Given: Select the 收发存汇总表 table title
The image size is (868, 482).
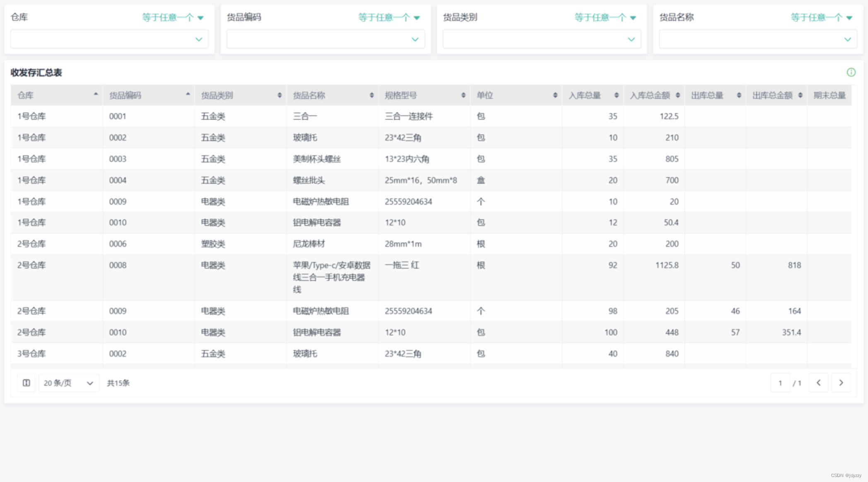Looking at the screenshot, I should pyautogui.click(x=36, y=73).
